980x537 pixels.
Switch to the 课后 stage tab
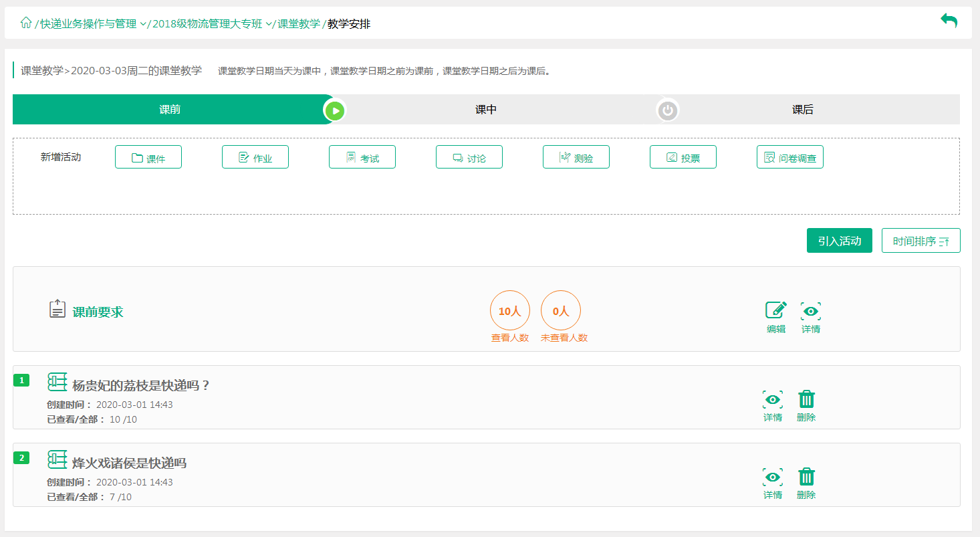802,110
